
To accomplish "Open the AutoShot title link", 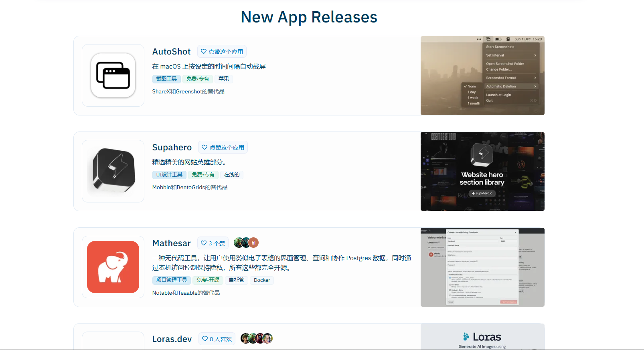I will tap(172, 52).
